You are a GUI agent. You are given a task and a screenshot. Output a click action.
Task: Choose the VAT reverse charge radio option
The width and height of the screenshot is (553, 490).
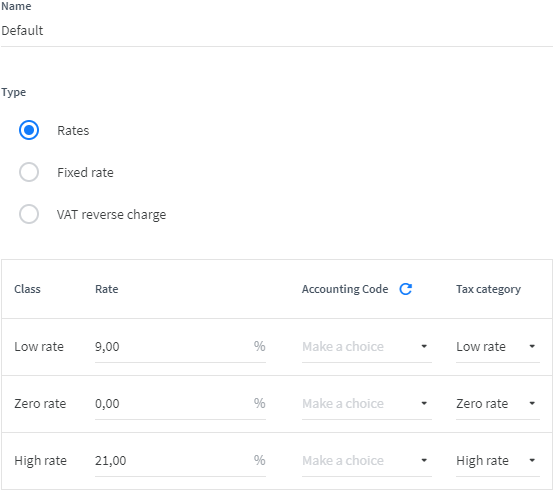pos(29,214)
